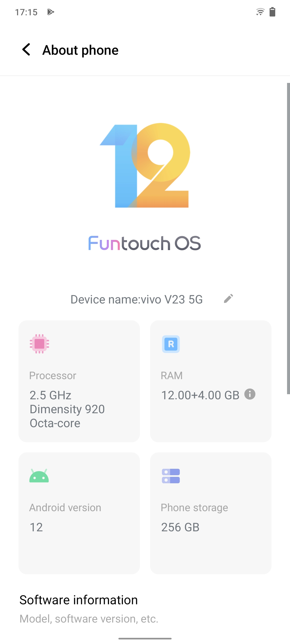The image size is (290, 644).
Task: Tap the Wi-Fi status bar icon
Action: 260,12
